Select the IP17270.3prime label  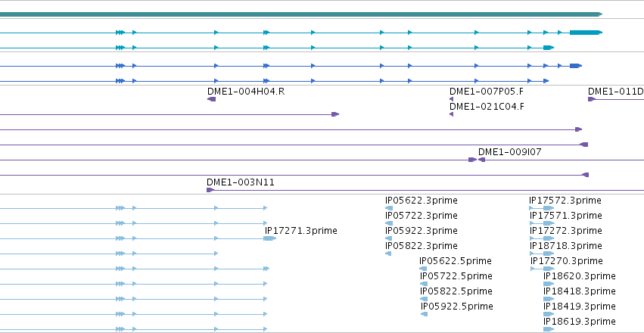(566, 261)
